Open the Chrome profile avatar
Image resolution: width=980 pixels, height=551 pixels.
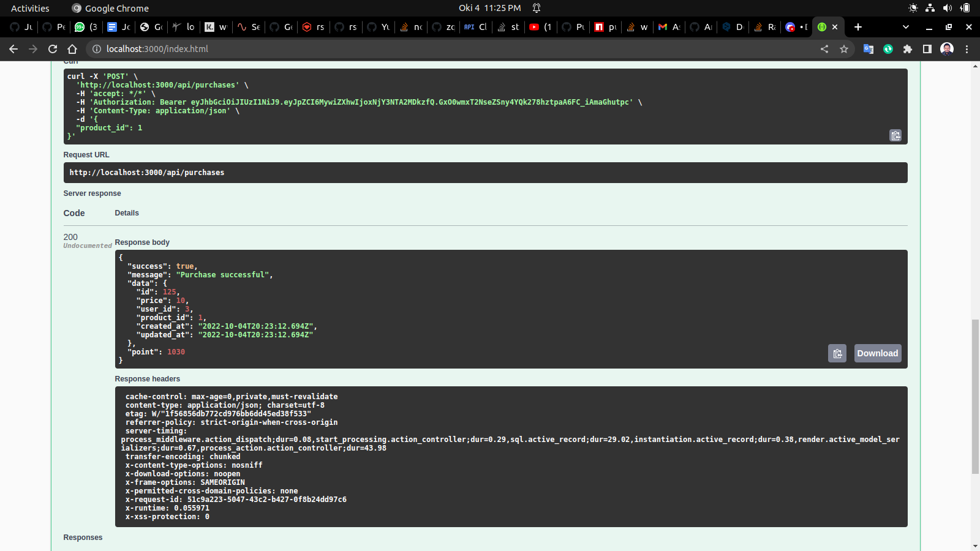click(x=947, y=49)
